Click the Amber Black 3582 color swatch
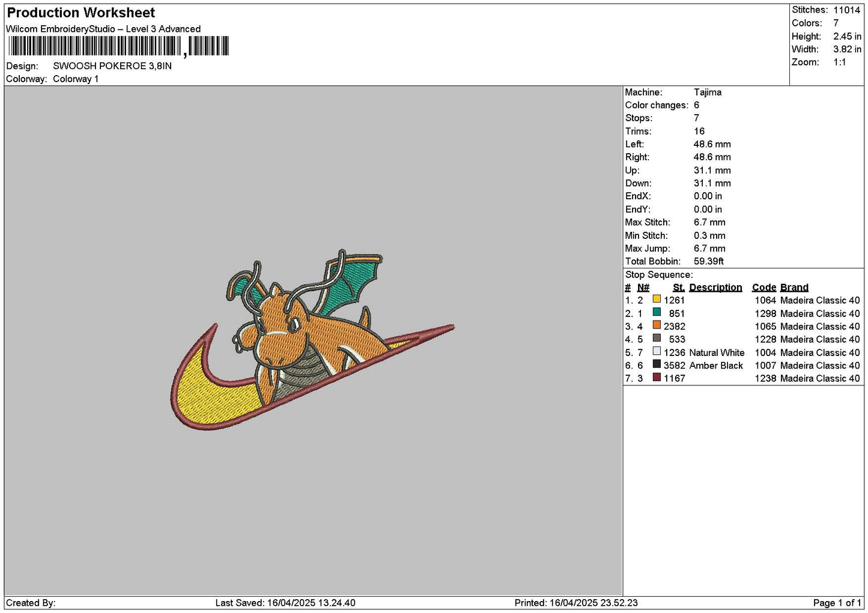868x613 pixels. pos(657,364)
